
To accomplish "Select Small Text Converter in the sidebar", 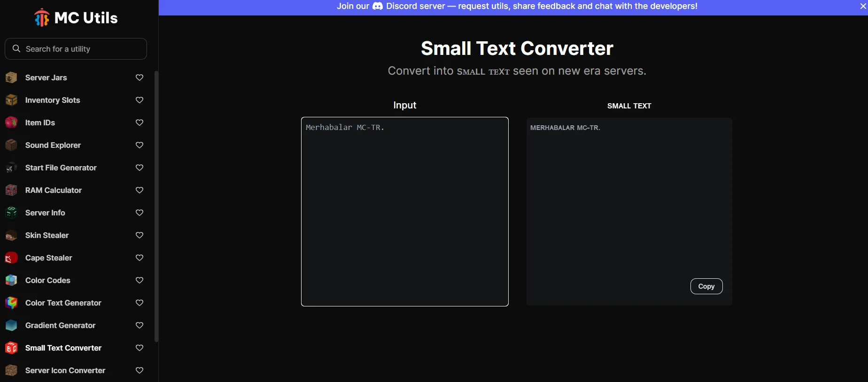I will [63, 348].
